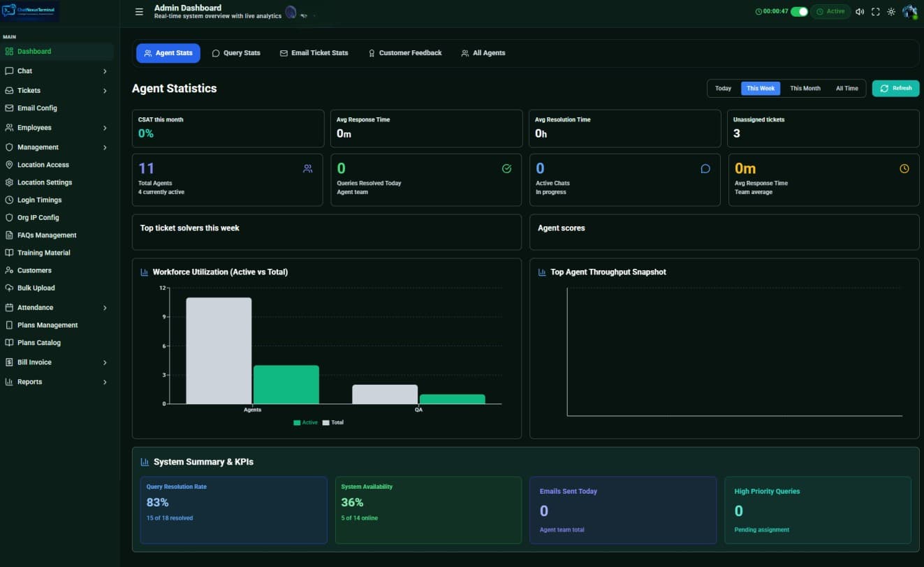924x567 pixels.
Task: Toggle the Total legend entry
Action: point(333,422)
